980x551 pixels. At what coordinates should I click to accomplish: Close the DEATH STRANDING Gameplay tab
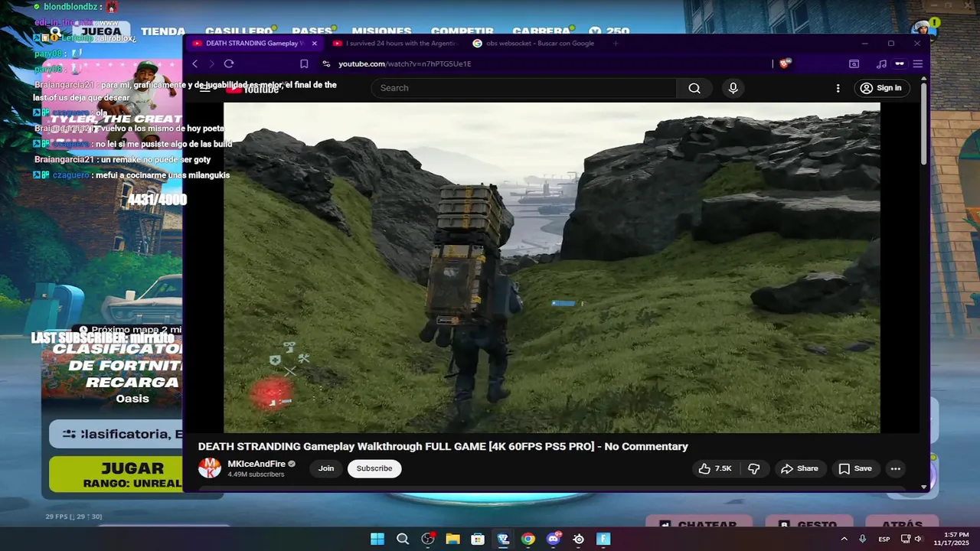click(x=314, y=44)
